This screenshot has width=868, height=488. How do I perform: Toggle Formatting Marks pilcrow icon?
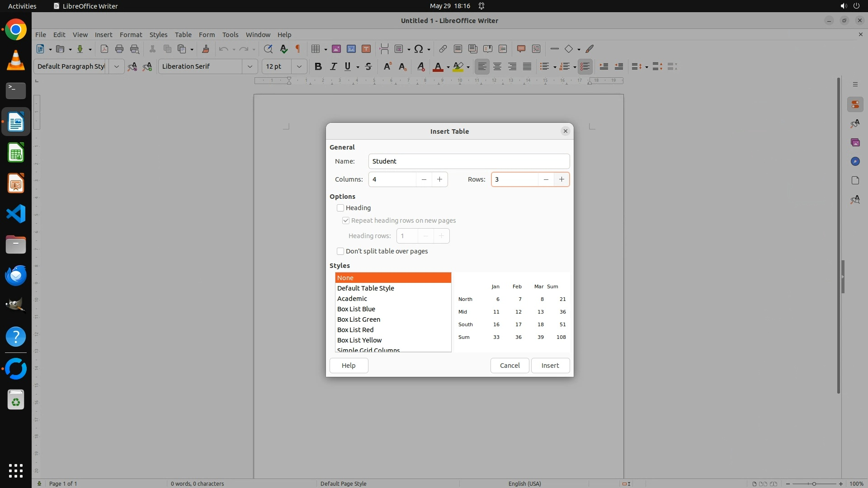click(298, 49)
